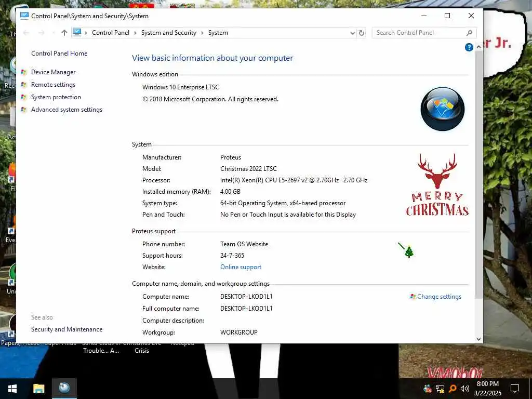532x399 pixels.
Task: Select Control Panel breadcrumb
Action: coord(111,33)
